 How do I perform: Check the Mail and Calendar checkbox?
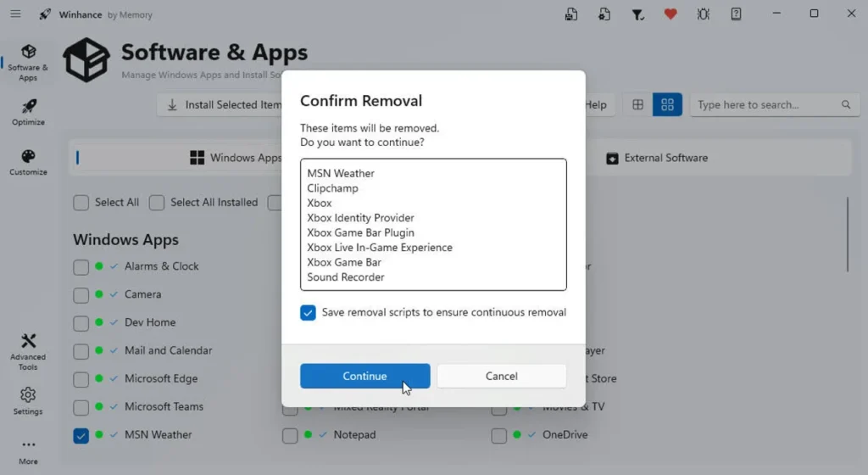tap(81, 351)
